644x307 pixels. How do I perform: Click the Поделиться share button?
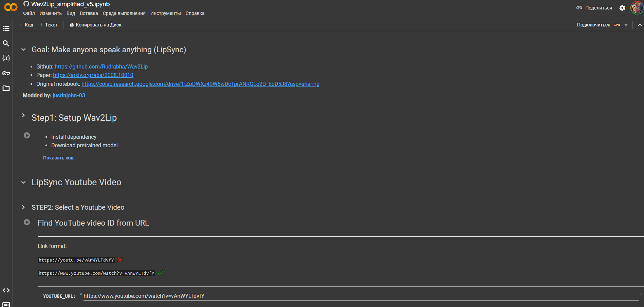click(594, 8)
